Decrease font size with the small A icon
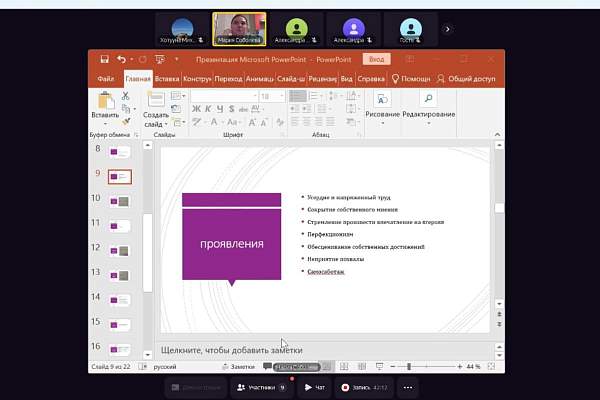This screenshot has width=600, height=400. pyautogui.click(x=264, y=122)
